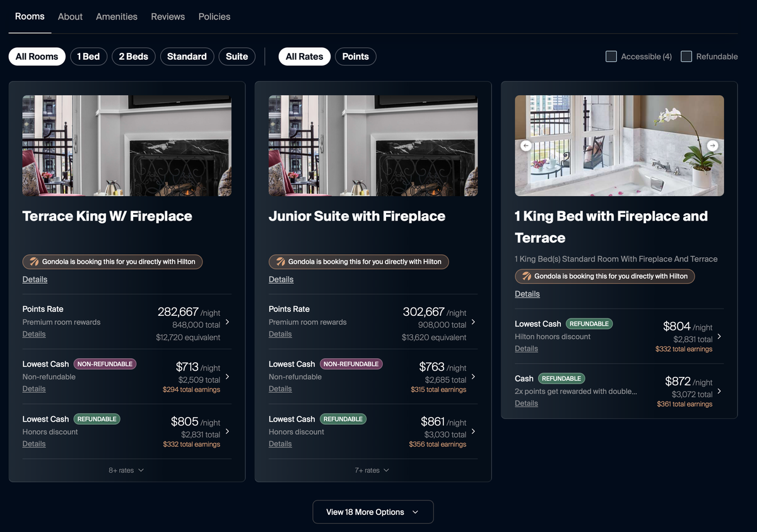
Task: Open Details for Terrace King Honors discount
Action: (x=34, y=444)
